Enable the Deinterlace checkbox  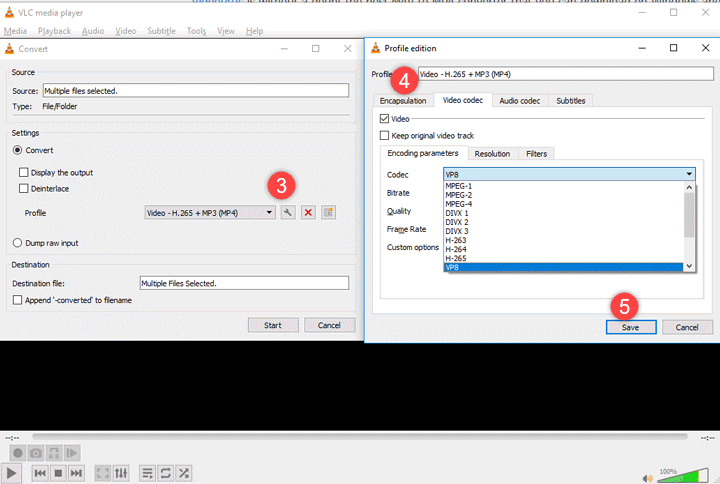click(23, 188)
